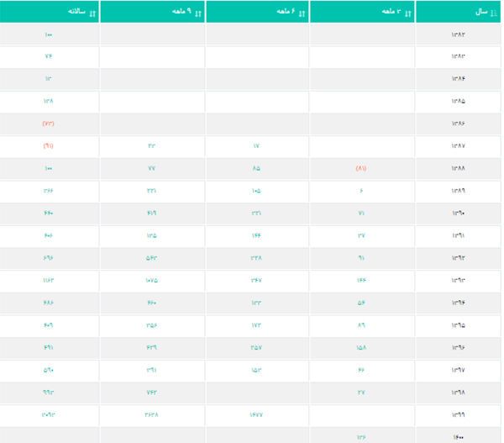The height and width of the screenshot is (443, 504).
Task: Open the red (۷۳) annual value for ۱۳۸۶
Action: [x=48, y=124]
